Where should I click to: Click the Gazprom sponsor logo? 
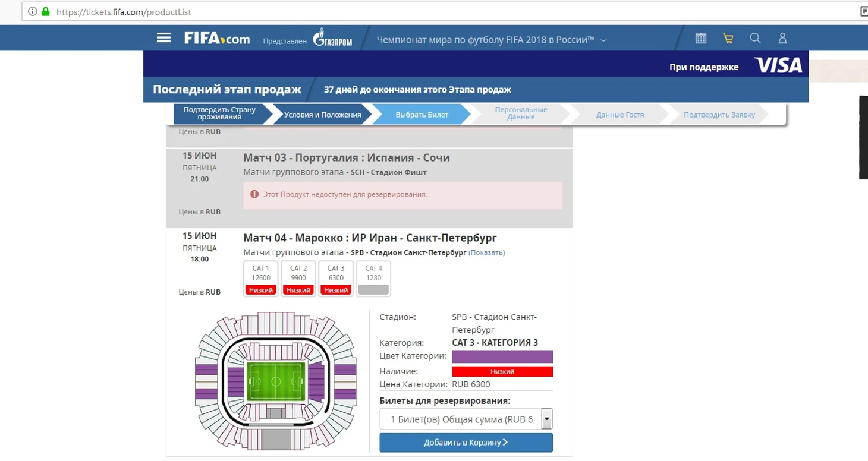pos(332,39)
